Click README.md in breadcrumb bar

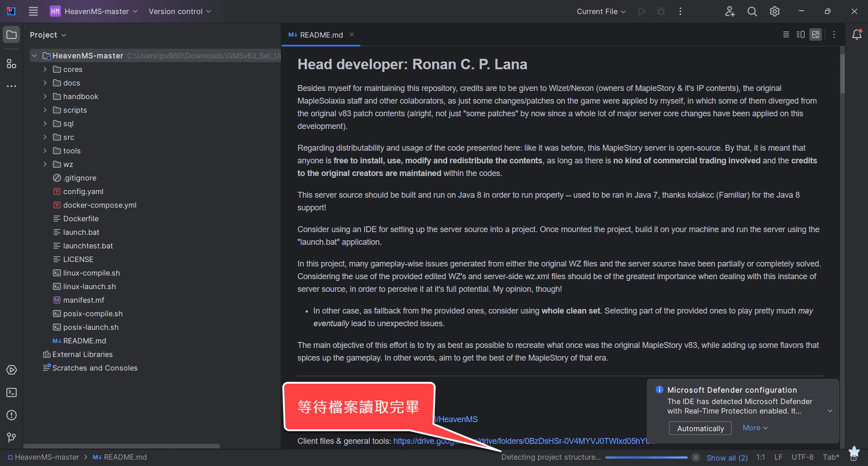(x=120, y=457)
